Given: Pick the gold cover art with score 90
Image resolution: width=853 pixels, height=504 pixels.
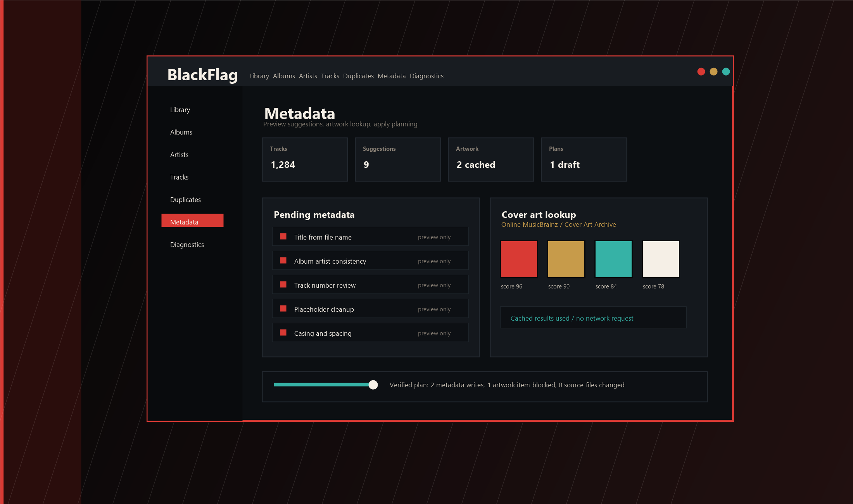Looking at the screenshot, I should 566,259.
